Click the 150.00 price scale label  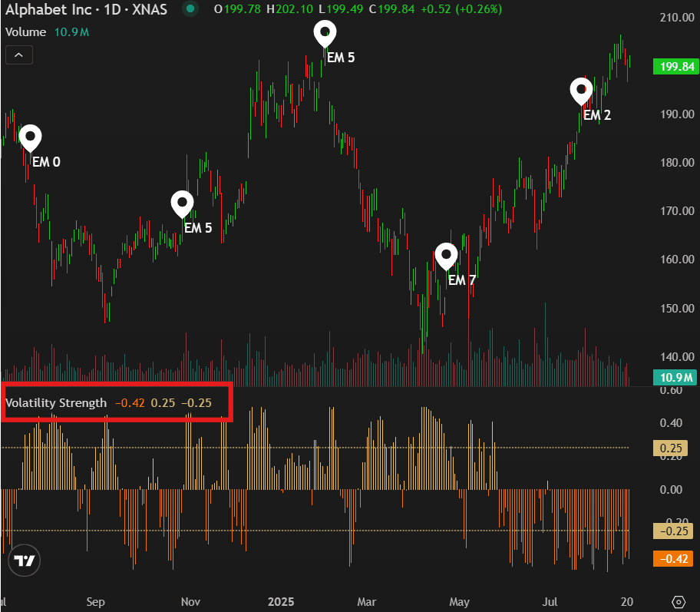677,308
